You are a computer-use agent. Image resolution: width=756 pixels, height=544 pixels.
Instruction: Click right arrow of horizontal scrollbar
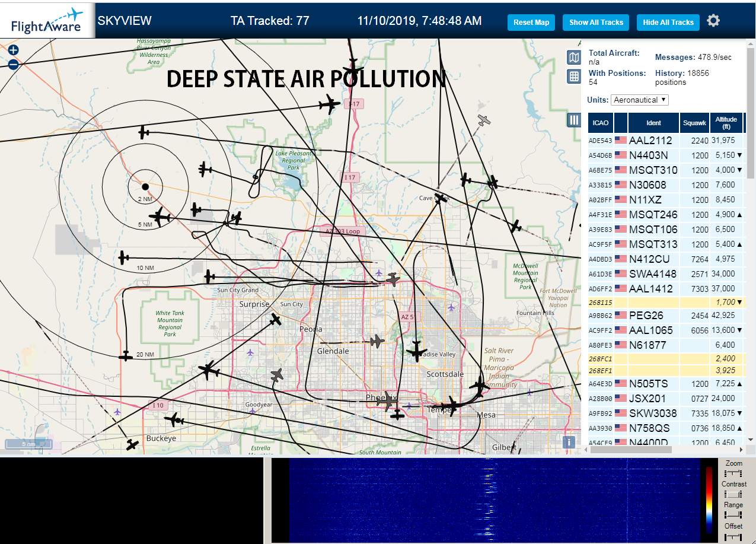(740, 450)
